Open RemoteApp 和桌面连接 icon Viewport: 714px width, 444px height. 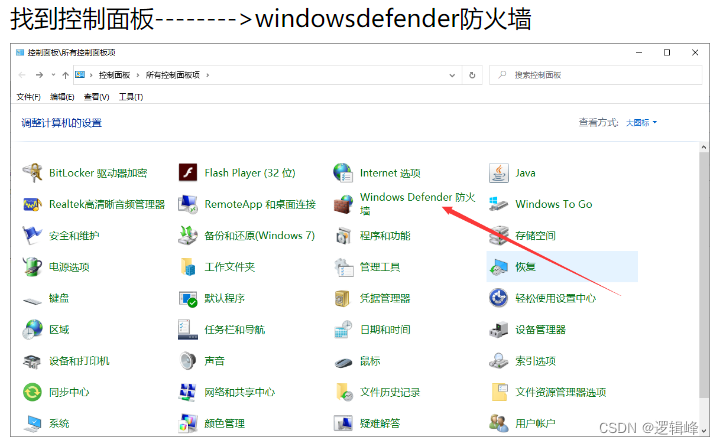[188, 204]
